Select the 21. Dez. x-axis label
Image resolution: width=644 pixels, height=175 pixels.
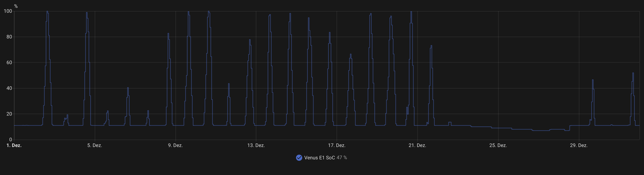417,146
